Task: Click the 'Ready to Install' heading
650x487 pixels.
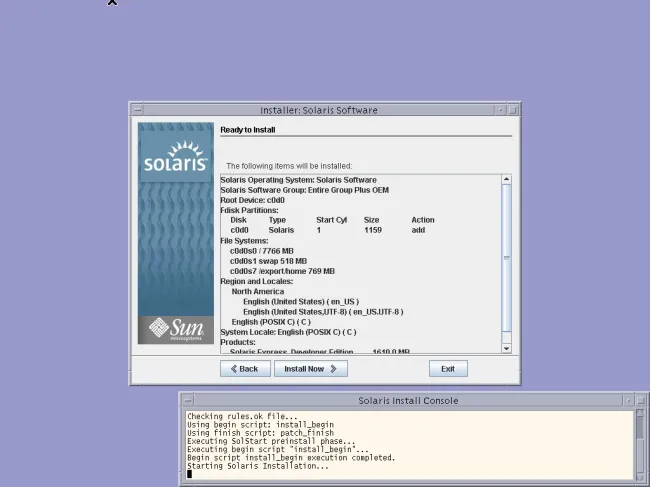Action: click(248, 130)
